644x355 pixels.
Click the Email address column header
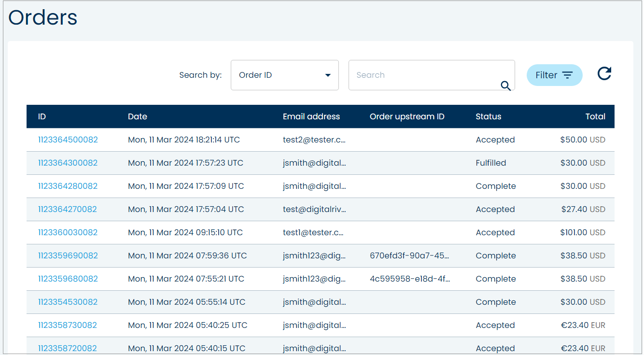pos(311,117)
